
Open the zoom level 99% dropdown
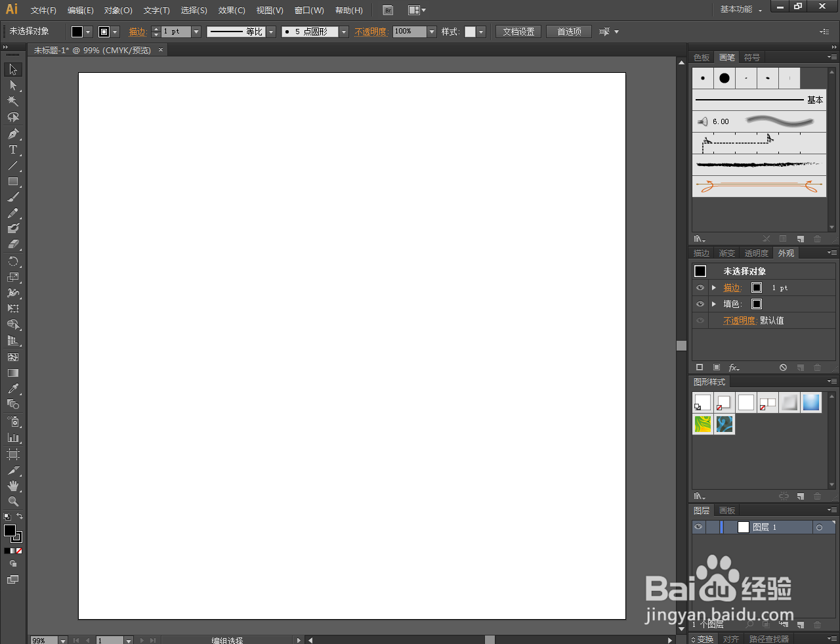click(63, 640)
